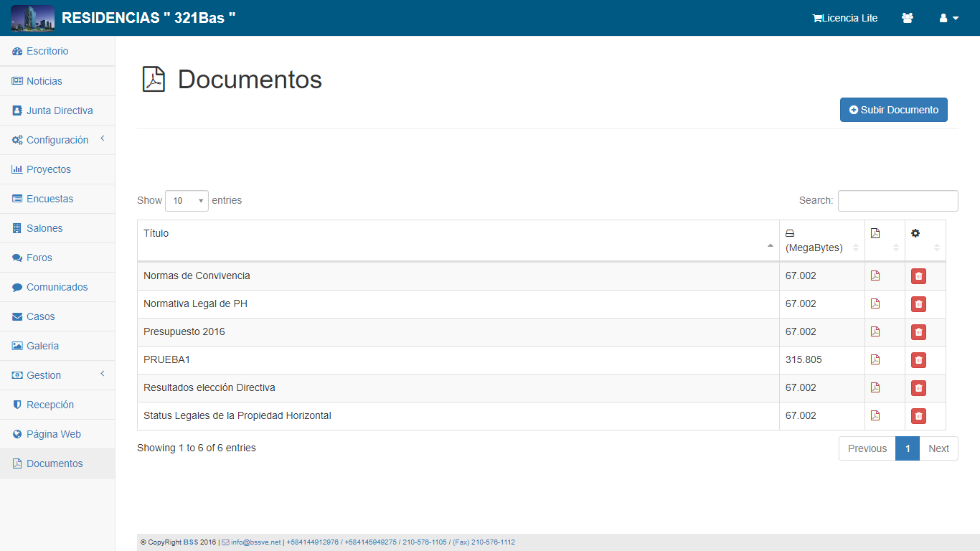Click the Subir Documento button

[893, 110]
